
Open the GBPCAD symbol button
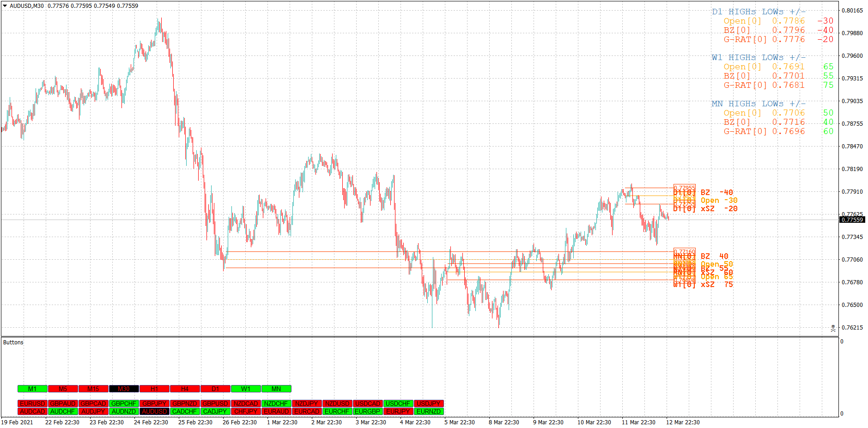(x=93, y=404)
